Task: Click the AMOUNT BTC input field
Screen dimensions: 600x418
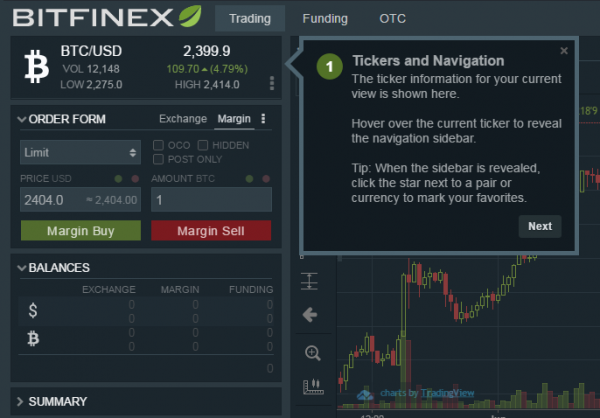Action: coord(211,200)
